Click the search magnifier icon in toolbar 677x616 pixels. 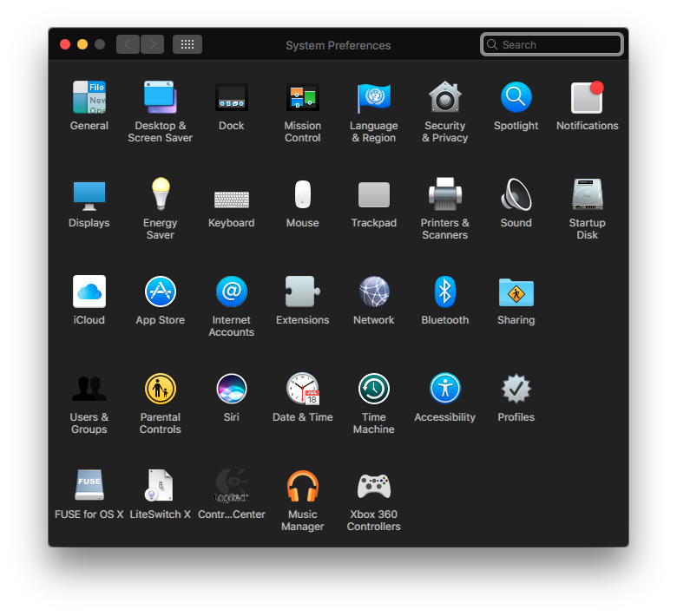[492, 44]
